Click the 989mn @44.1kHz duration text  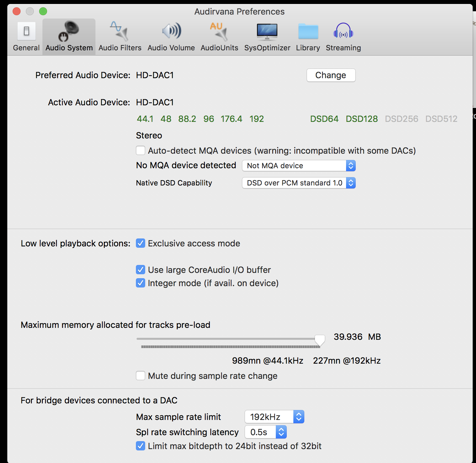pyautogui.click(x=268, y=361)
